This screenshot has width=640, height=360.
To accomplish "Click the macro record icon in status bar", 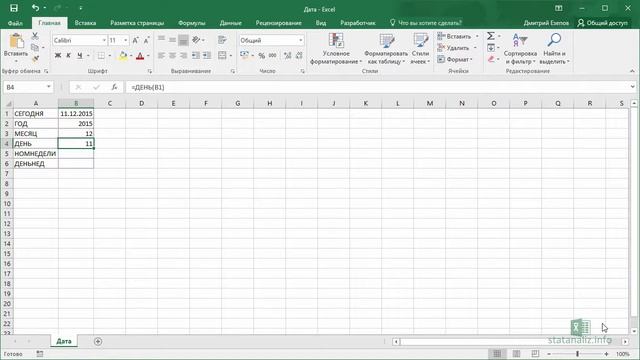I will click(x=40, y=354).
